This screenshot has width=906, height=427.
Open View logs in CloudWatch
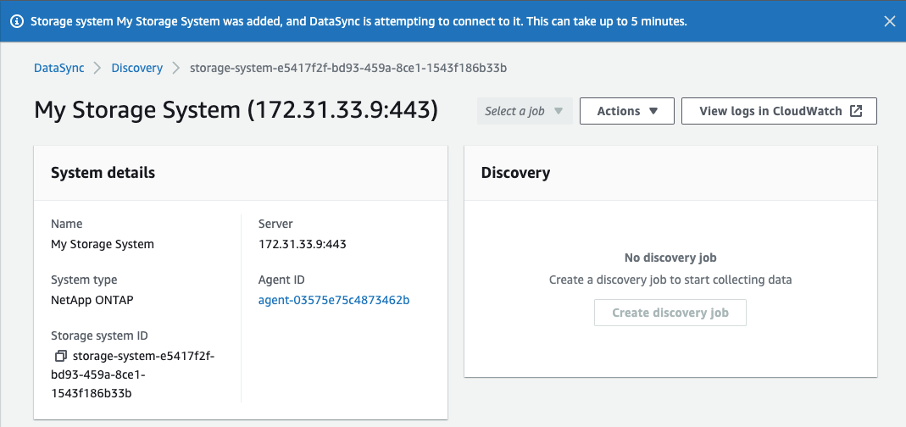pyautogui.click(x=779, y=111)
